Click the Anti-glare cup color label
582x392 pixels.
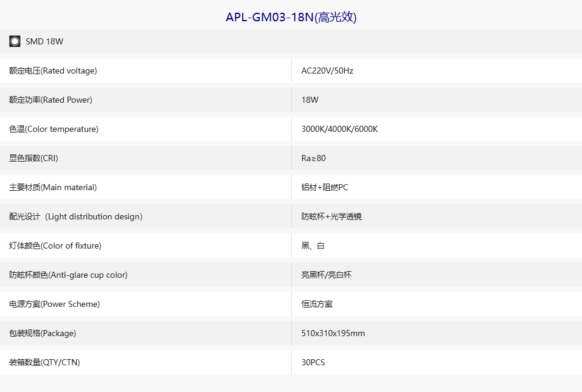(x=68, y=275)
